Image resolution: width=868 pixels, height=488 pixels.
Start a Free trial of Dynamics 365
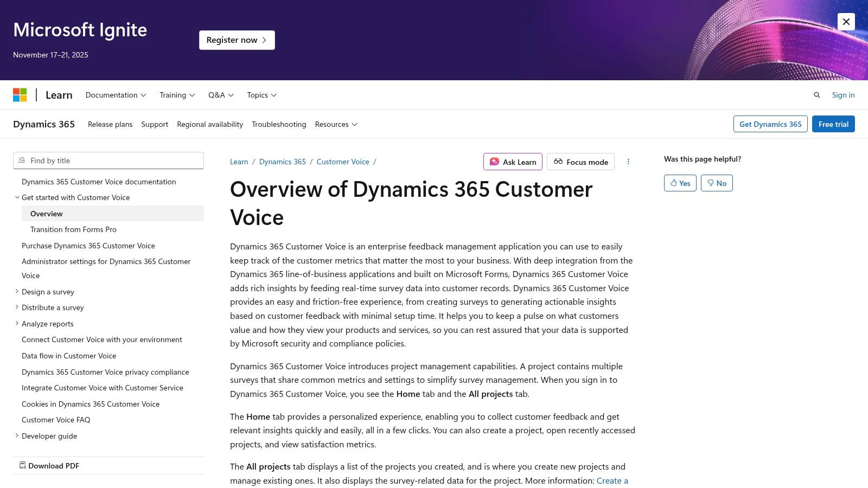(833, 124)
